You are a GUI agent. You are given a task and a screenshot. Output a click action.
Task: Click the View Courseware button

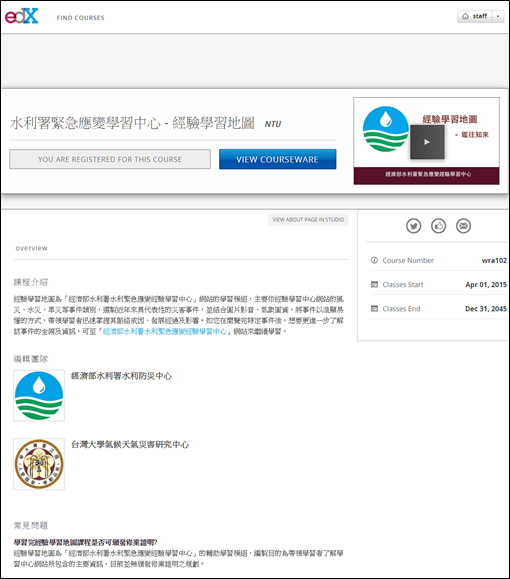tap(277, 159)
